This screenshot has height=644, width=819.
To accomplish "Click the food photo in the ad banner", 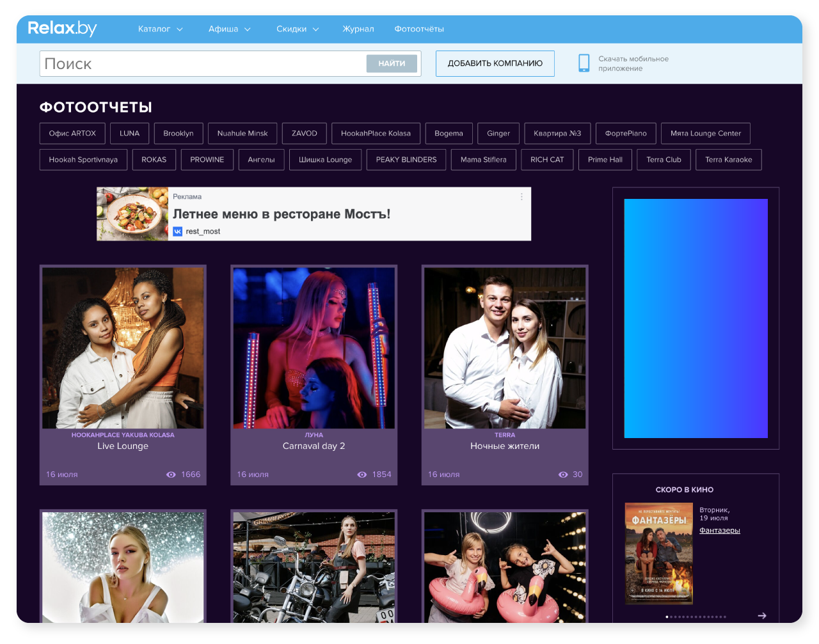I will click(x=132, y=214).
